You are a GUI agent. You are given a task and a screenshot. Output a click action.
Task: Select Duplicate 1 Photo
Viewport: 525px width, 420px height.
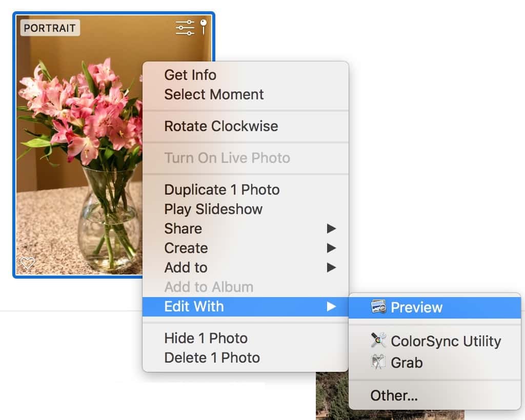click(x=221, y=190)
